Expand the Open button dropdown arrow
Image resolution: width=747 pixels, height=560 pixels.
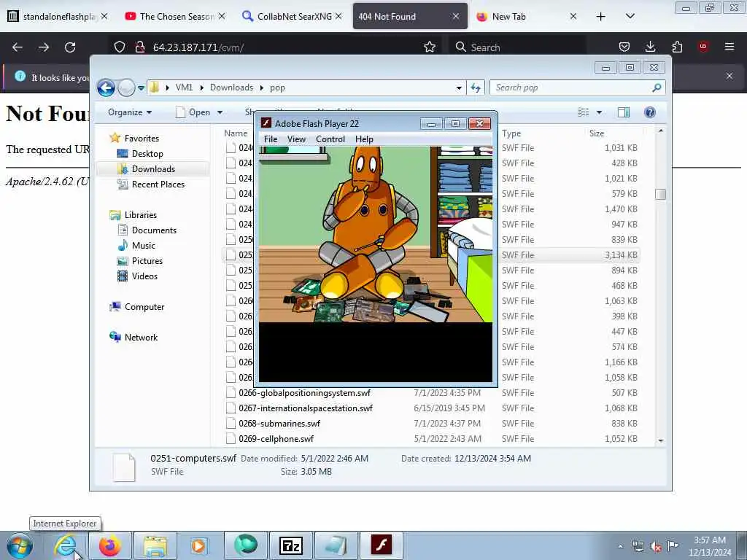click(x=220, y=112)
